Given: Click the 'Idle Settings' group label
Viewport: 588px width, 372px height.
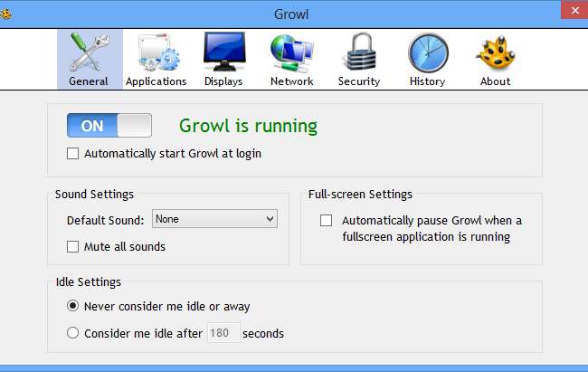Looking at the screenshot, I should pyautogui.click(x=88, y=281).
